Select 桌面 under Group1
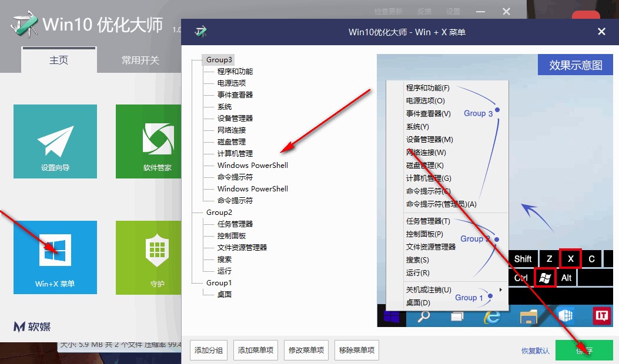 [224, 294]
